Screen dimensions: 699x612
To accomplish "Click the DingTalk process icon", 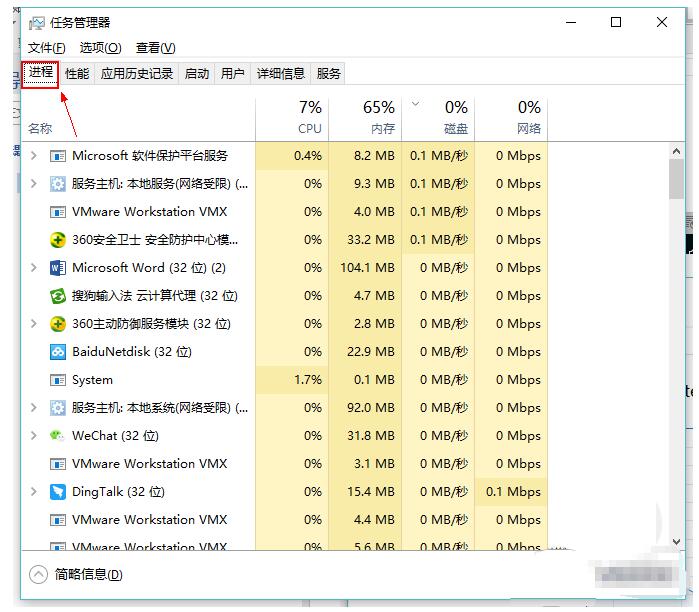I will coord(58,492).
